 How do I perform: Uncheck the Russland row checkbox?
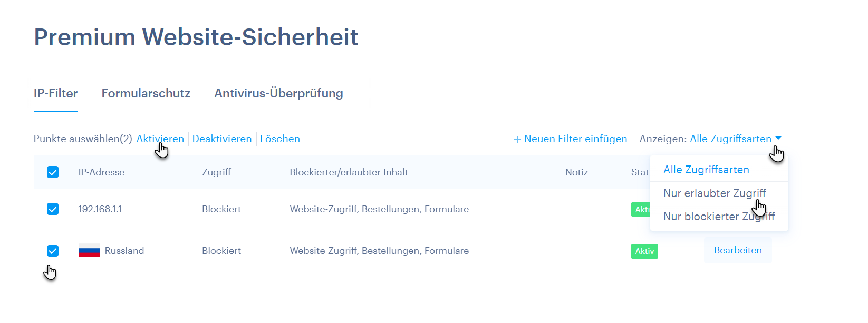[53, 251]
